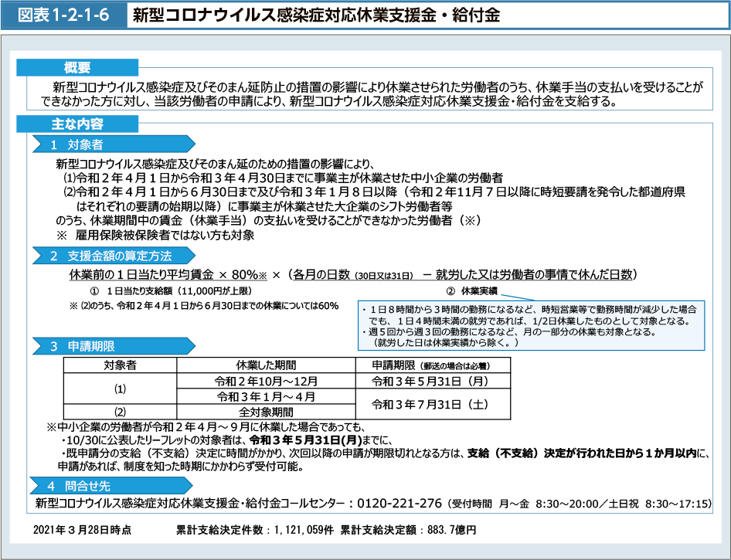Click the '② 休業実績' callout label

point(471,291)
